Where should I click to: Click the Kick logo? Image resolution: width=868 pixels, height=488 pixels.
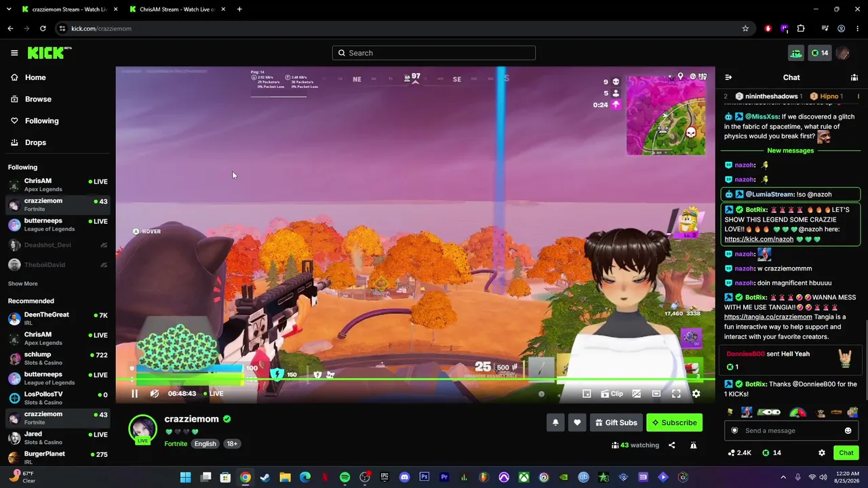50,53
